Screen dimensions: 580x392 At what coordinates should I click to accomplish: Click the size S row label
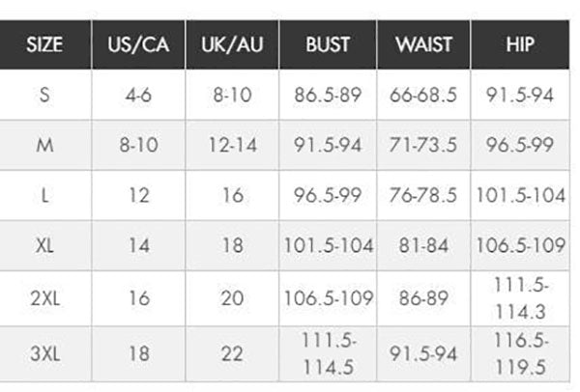pos(44,95)
